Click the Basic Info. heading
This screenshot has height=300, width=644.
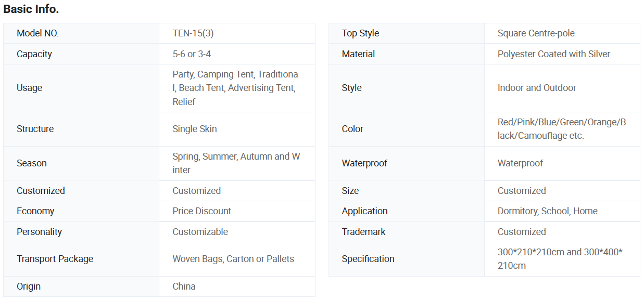click(x=31, y=9)
